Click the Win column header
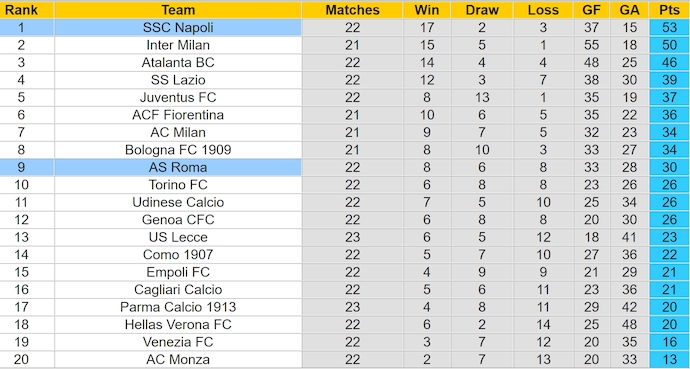The image size is (690, 369). (427, 10)
